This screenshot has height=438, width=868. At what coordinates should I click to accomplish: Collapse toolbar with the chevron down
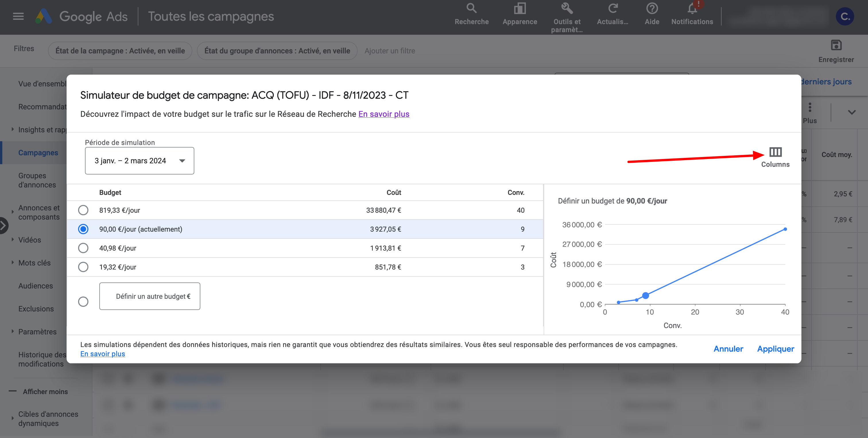[x=851, y=113]
